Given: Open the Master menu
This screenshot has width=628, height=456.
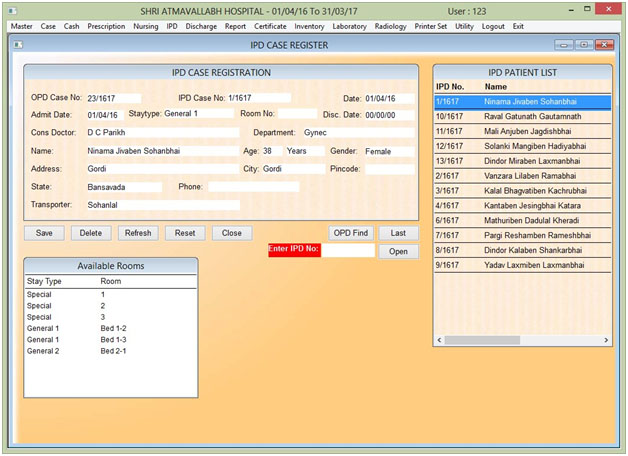Looking at the screenshot, I should coord(21,26).
